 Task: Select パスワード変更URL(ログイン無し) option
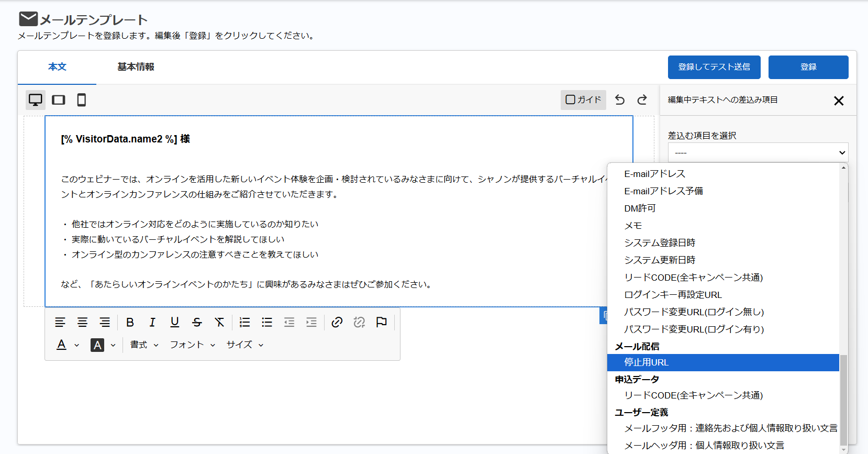(x=723, y=312)
